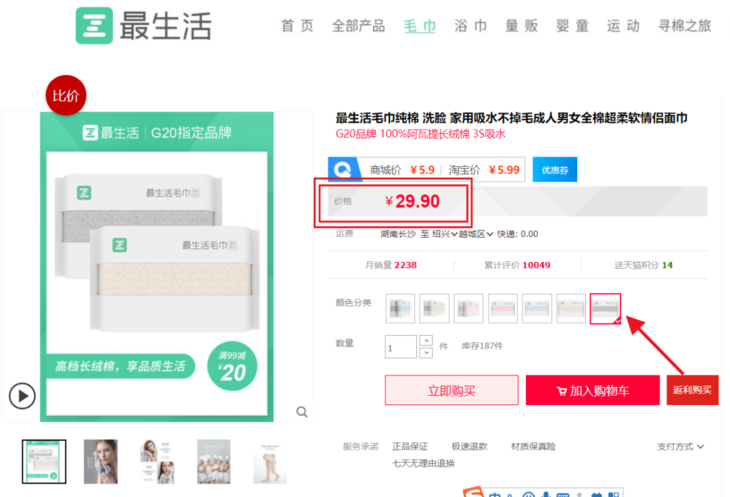This screenshot has width=730, height=497.
Task: Select the 毛巾 navigation tab
Action: pos(419,26)
